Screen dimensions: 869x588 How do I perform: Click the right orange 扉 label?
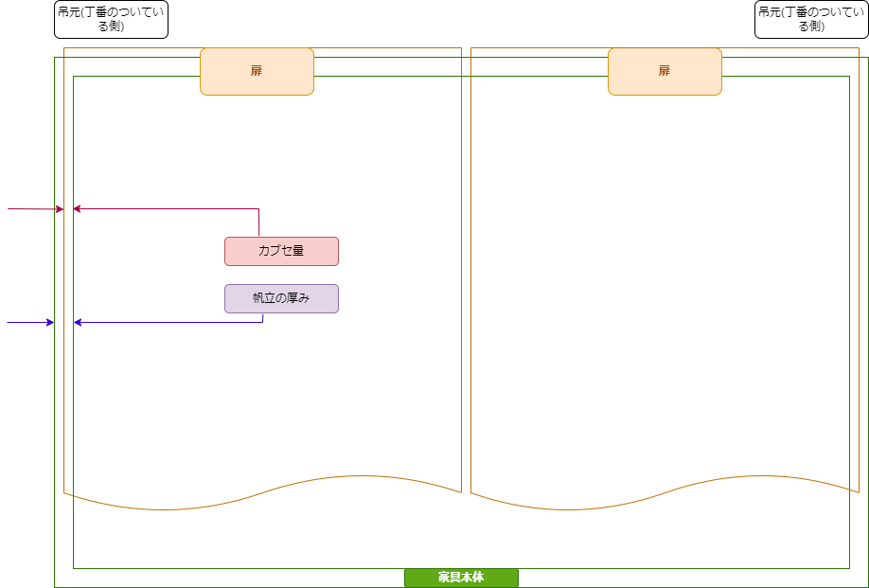[665, 72]
